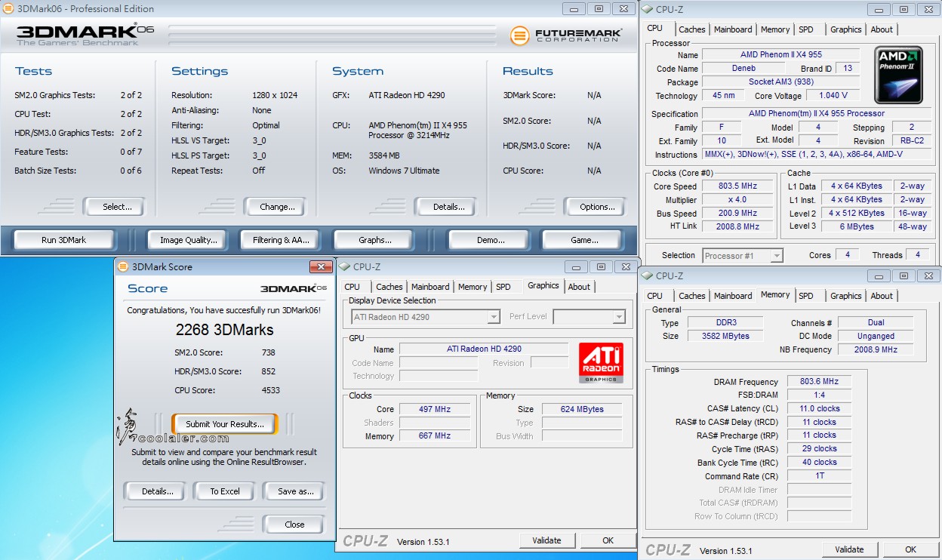Click the CAS# Latency 11.0 clocks value
The width and height of the screenshot is (942, 560).
[819, 408]
